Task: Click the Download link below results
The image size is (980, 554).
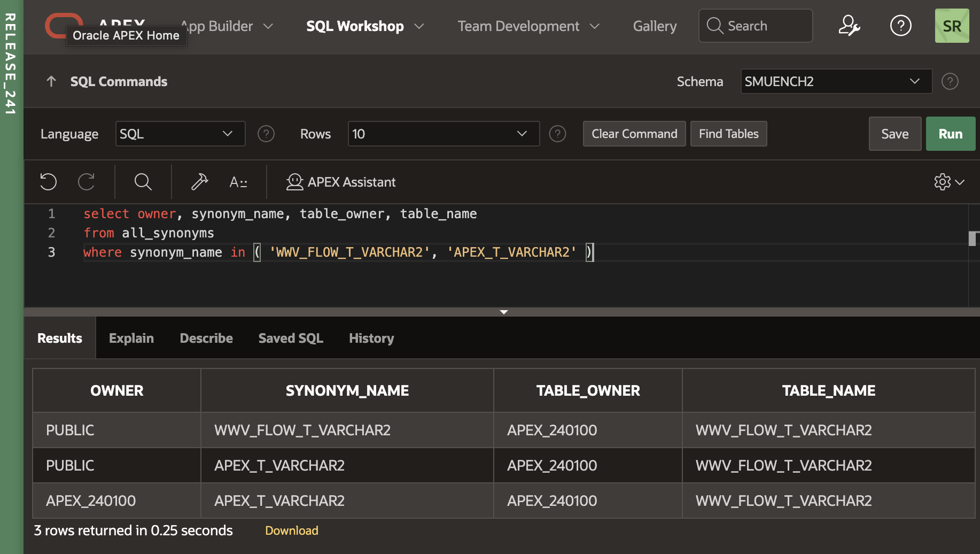Action: click(292, 530)
